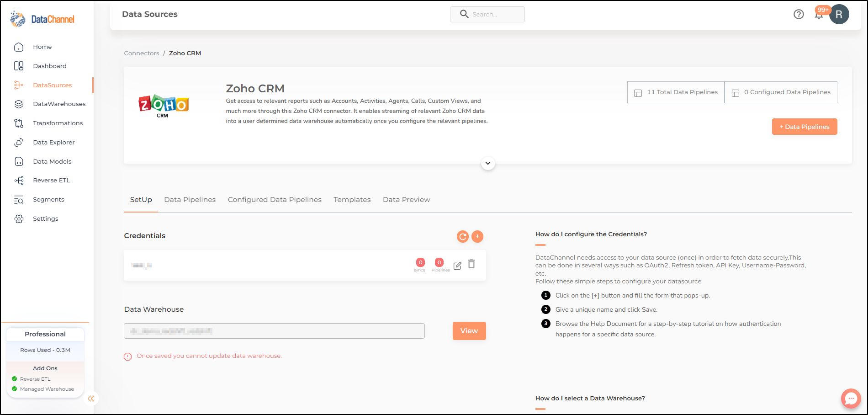Click the DataChannel logo
The image size is (868, 415).
pos(42,19)
